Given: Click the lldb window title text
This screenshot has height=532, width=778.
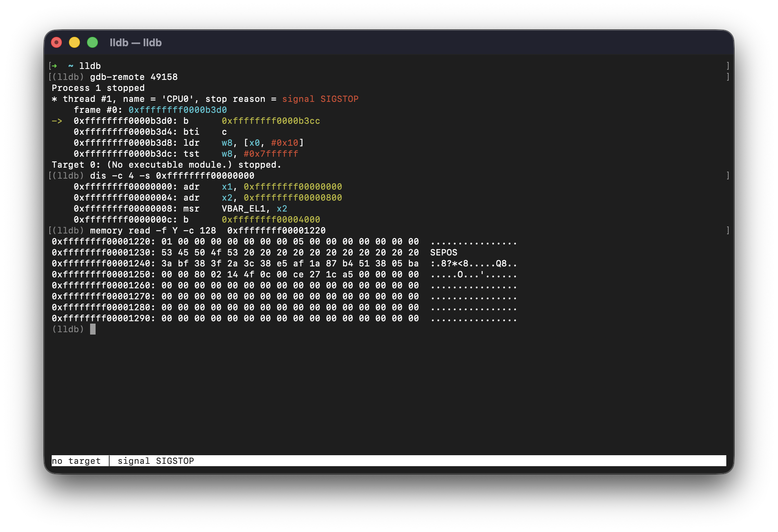Looking at the screenshot, I should [136, 43].
